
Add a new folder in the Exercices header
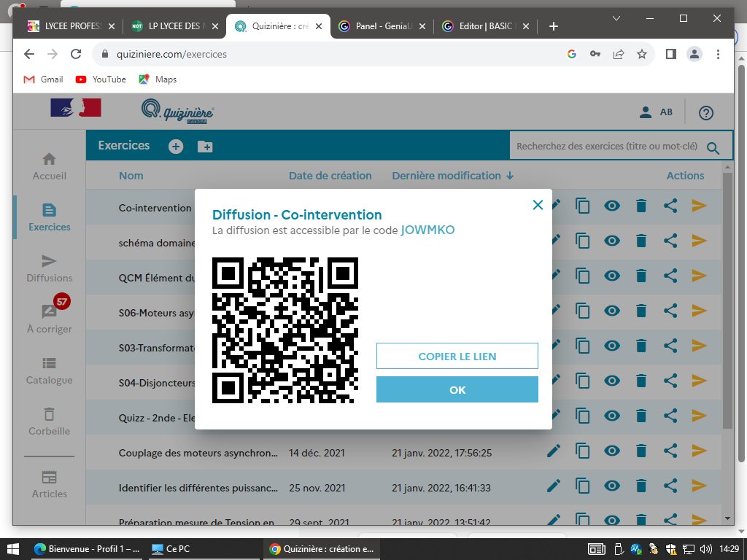click(x=205, y=146)
